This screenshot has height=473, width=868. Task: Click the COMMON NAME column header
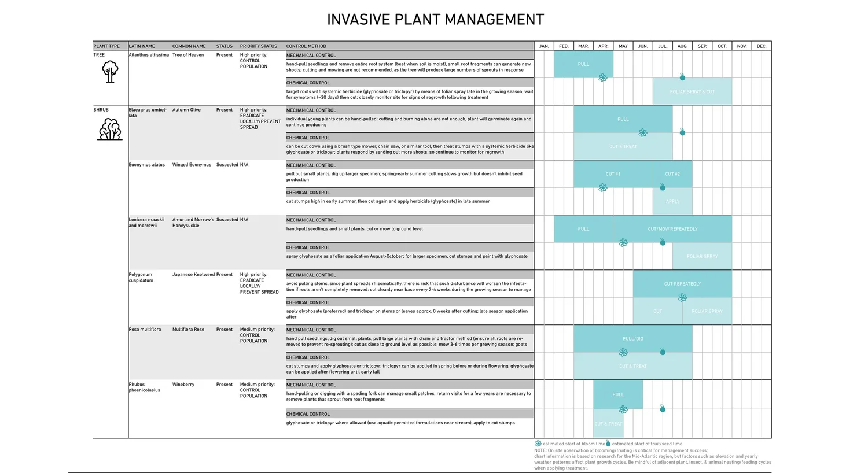click(x=189, y=46)
